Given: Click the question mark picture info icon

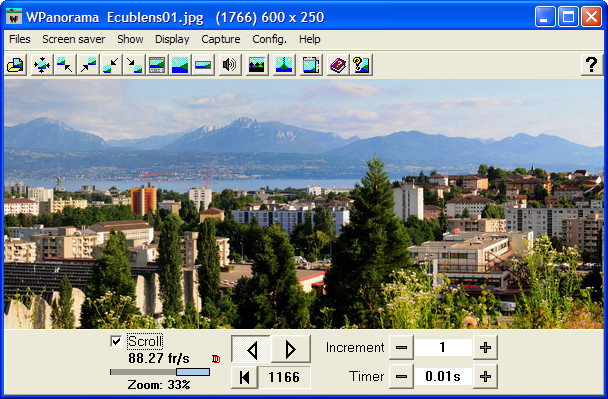Looking at the screenshot, I should tap(361, 65).
